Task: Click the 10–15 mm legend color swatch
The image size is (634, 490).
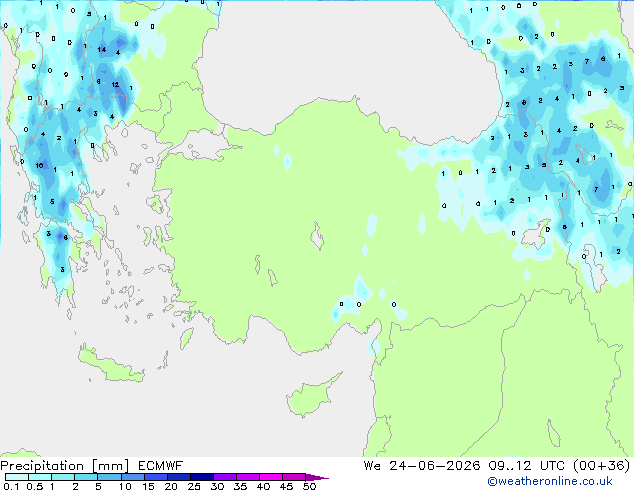Action: coord(132,477)
